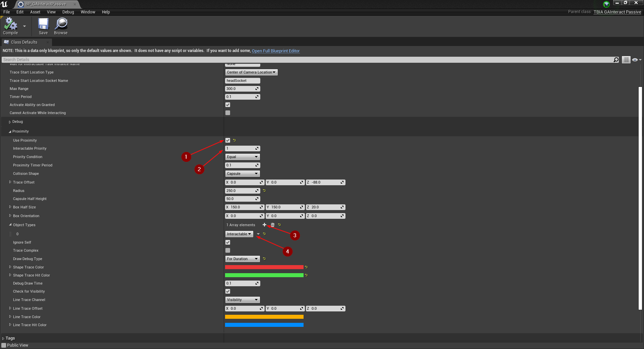Open array element 0 options arrow
This screenshot has height=349, width=644.
click(x=258, y=234)
